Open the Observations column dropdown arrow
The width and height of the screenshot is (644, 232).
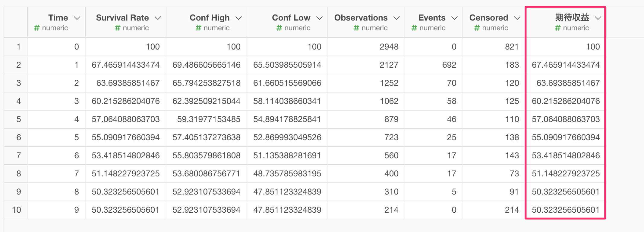tap(397, 18)
